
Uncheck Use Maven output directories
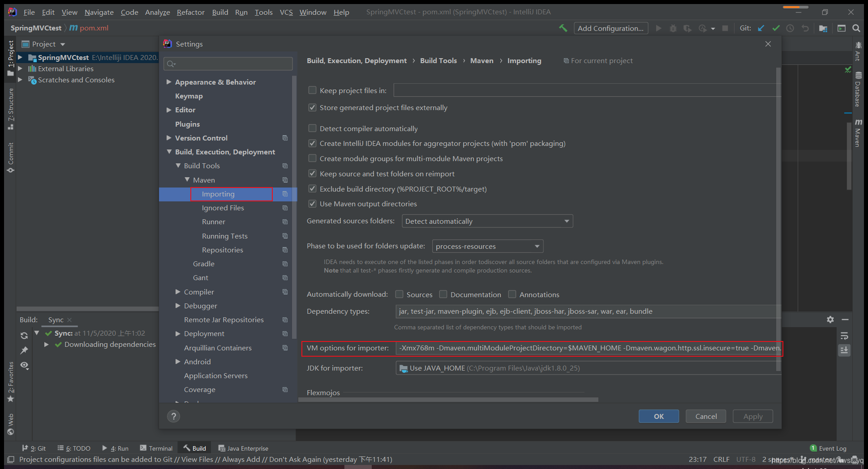tap(312, 204)
